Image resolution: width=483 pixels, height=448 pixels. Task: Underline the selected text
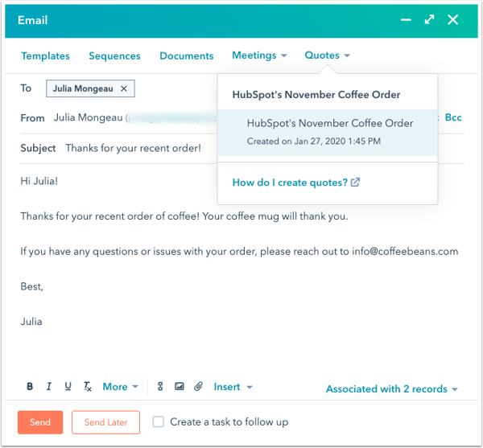[x=68, y=387]
